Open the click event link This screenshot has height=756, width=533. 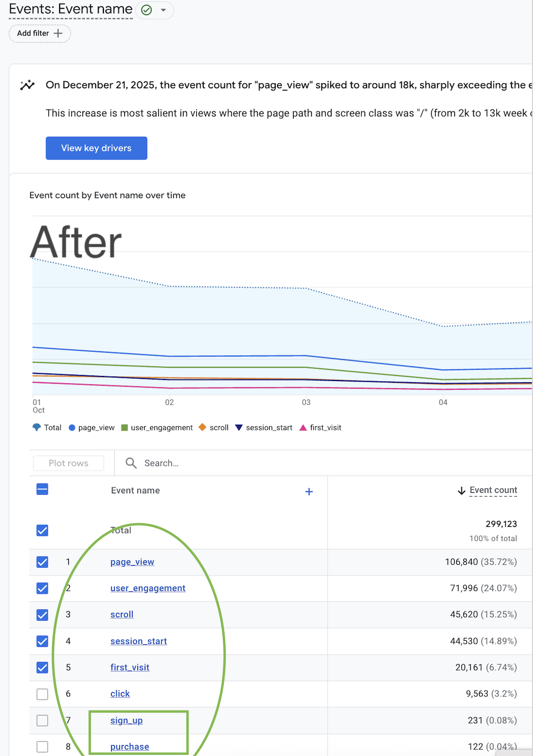coord(120,694)
